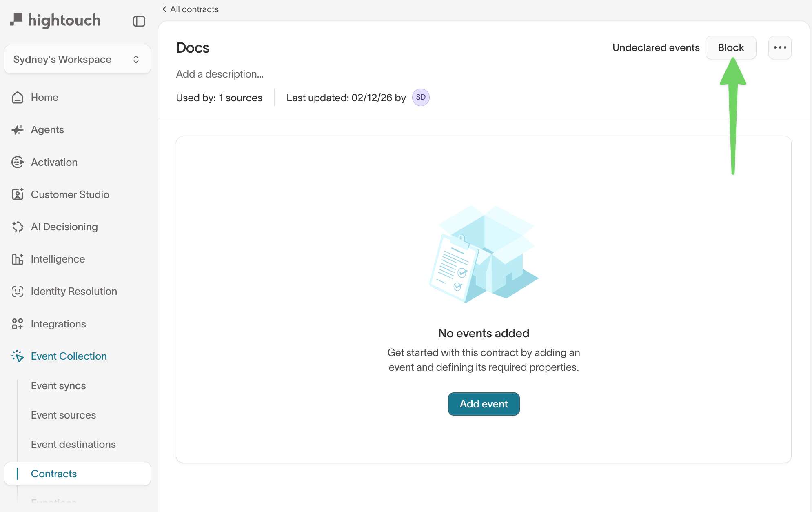Collapse the Event Collection section
Image resolution: width=812 pixels, height=512 pixels.
69,356
